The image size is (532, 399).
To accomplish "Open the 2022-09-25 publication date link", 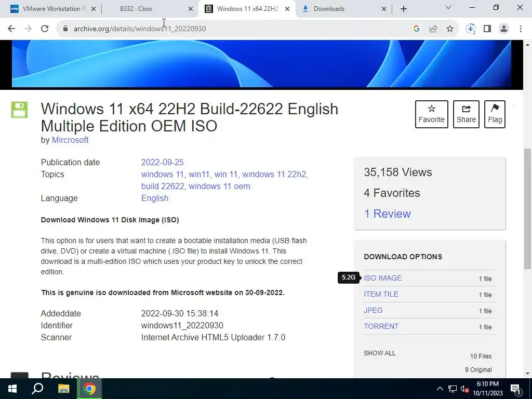I will tap(163, 163).
